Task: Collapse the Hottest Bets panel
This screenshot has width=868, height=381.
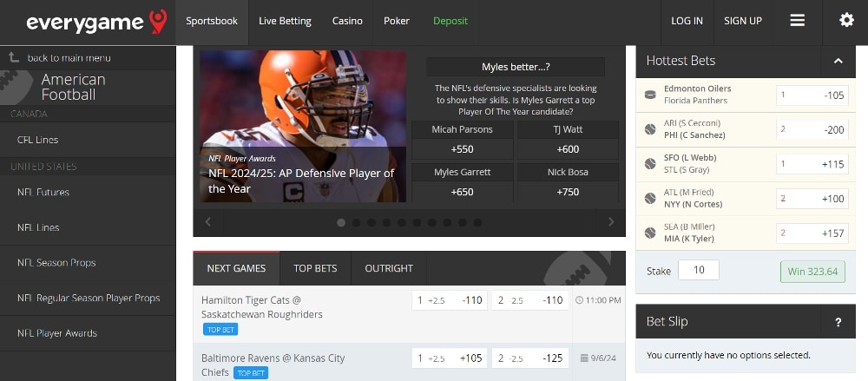Action: [838, 61]
